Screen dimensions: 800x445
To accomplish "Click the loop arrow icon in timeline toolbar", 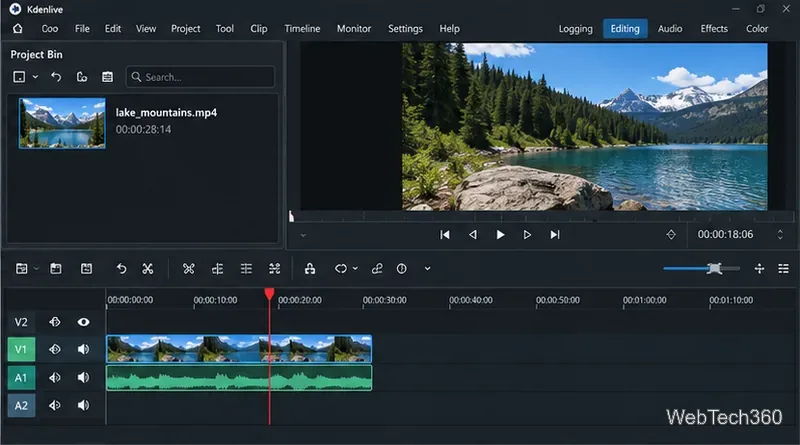I will [341, 269].
